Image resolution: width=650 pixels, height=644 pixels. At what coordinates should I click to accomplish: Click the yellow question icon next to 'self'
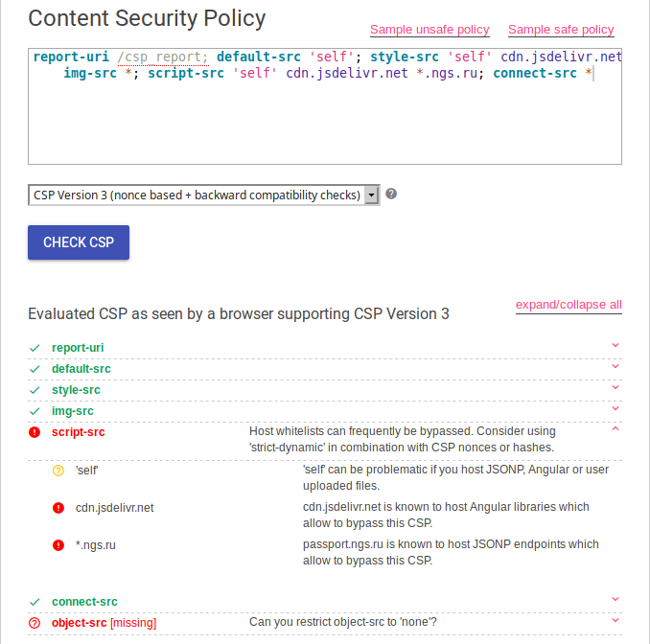tap(58, 471)
